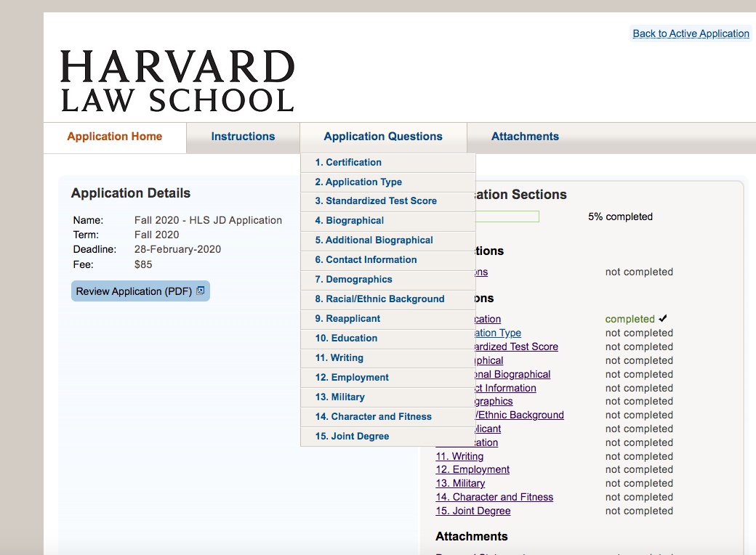Click the Racial/Ethnic Background section link
756x555 pixels.
coord(520,415)
